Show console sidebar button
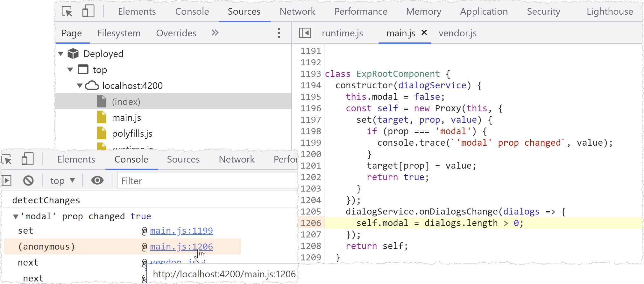Screen dimensions: 644x284 coord(7,181)
